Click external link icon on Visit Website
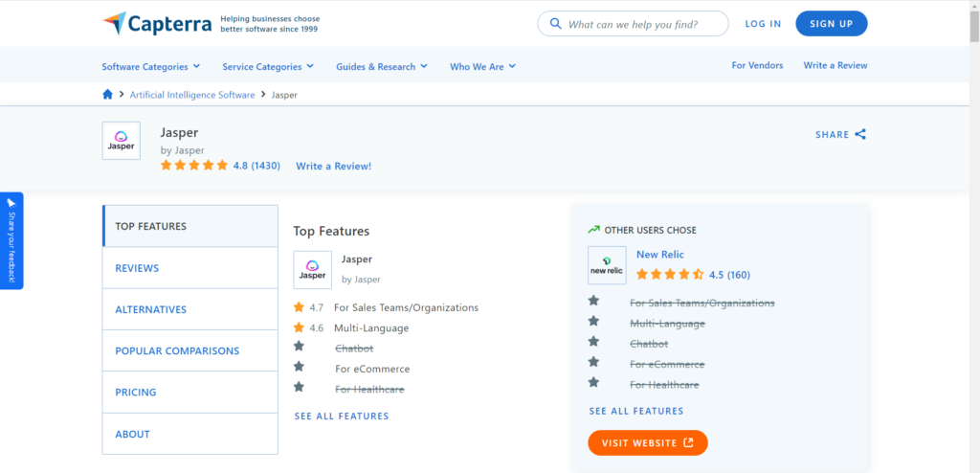The image size is (980, 473). coord(688,442)
